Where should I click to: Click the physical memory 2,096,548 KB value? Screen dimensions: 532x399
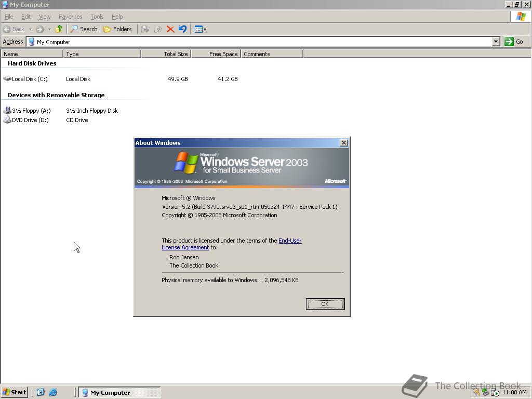click(x=282, y=280)
